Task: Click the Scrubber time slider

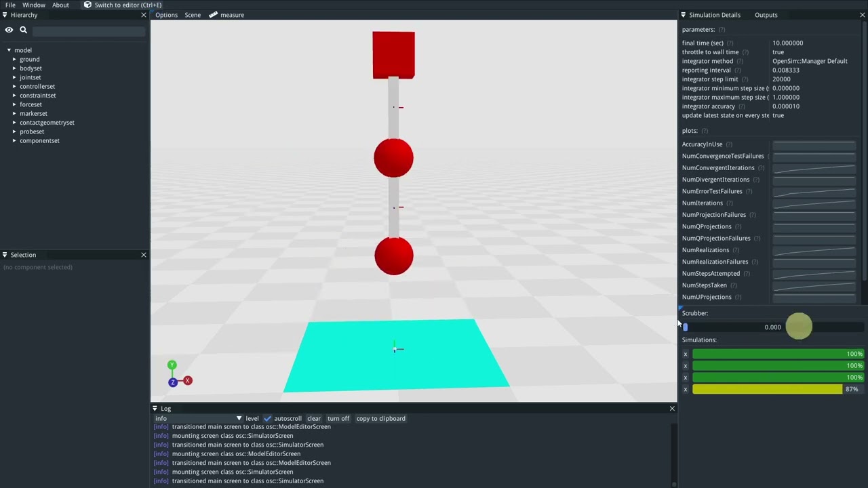Action: pos(772,327)
